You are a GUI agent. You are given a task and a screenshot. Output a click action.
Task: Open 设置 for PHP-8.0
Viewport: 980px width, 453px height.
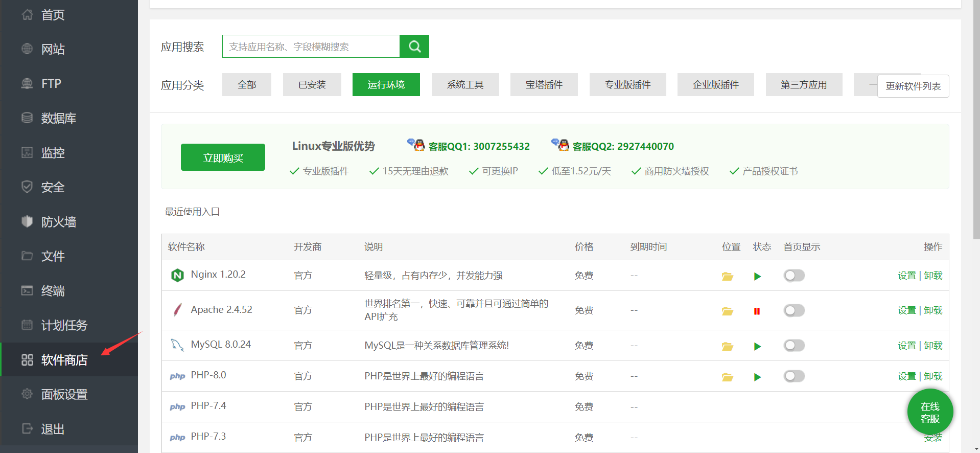907,376
